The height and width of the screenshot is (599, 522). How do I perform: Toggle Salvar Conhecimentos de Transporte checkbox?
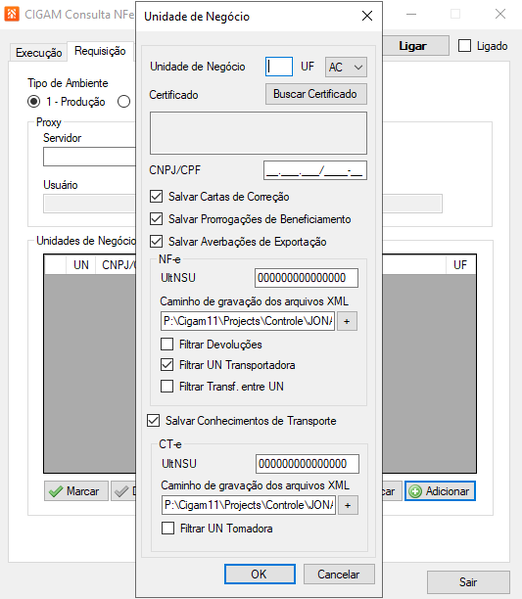click(x=153, y=421)
